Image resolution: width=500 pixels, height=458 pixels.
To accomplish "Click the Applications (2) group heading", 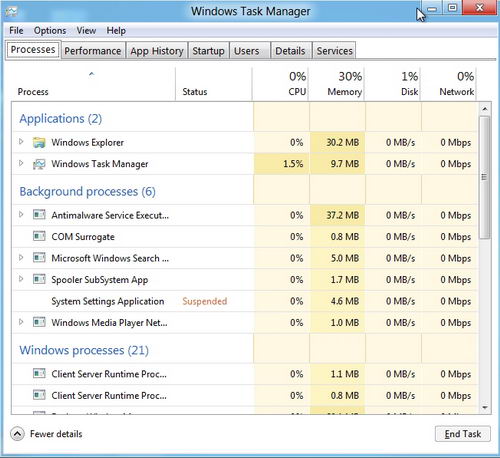I will point(61,119).
